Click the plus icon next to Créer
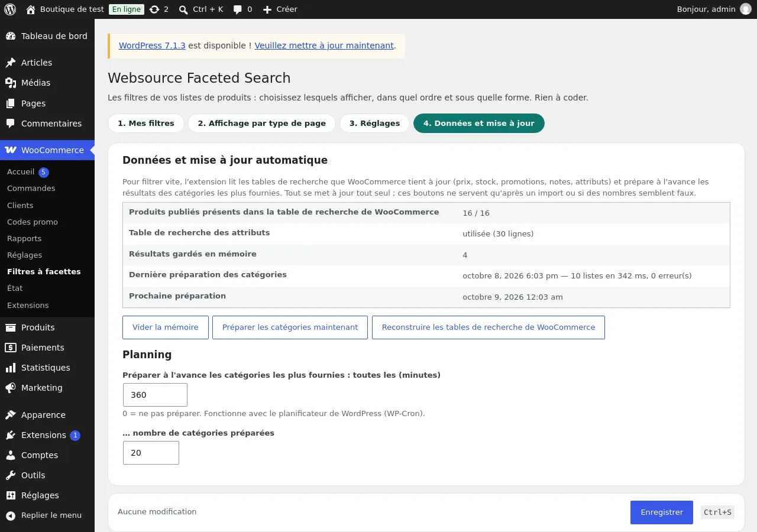Viewport: 757px width, 532px height. (x=267, y=9)
